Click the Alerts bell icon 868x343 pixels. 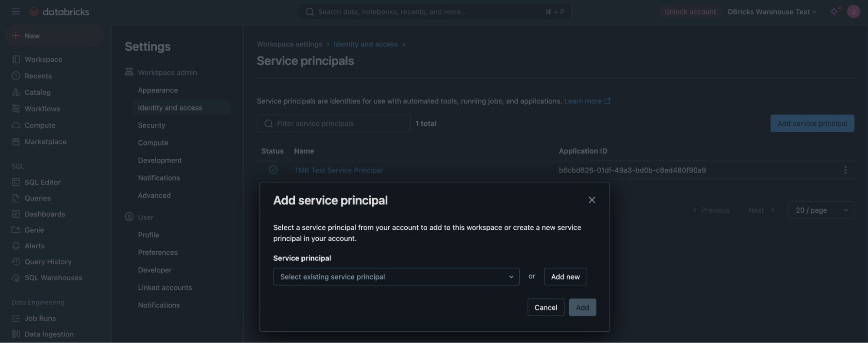pos(16,246)
